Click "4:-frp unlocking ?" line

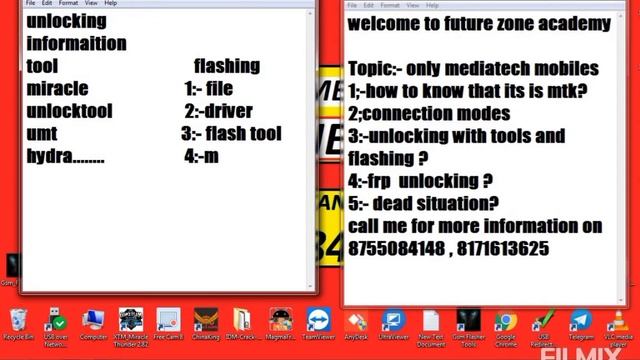click(420, 181)
